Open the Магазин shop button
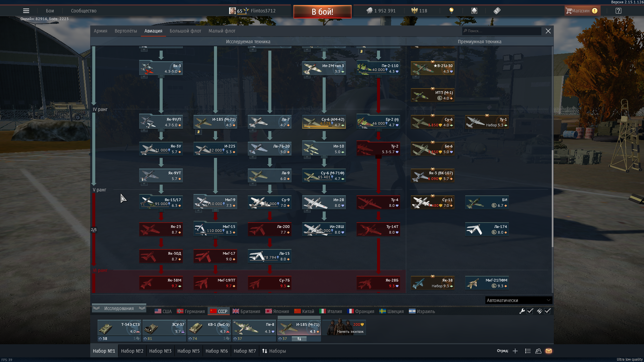Screen dimensions: 644x362 point(582,11)
